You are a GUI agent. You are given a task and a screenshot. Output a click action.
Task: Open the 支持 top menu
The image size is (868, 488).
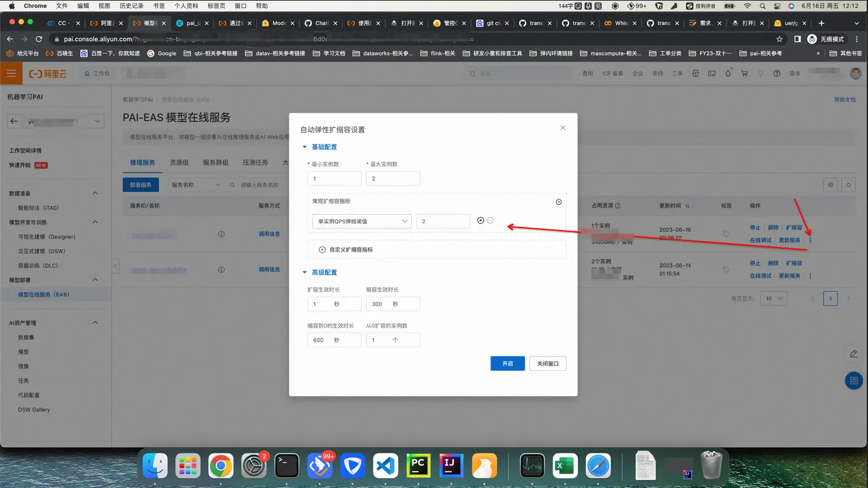tap(657, 74)
